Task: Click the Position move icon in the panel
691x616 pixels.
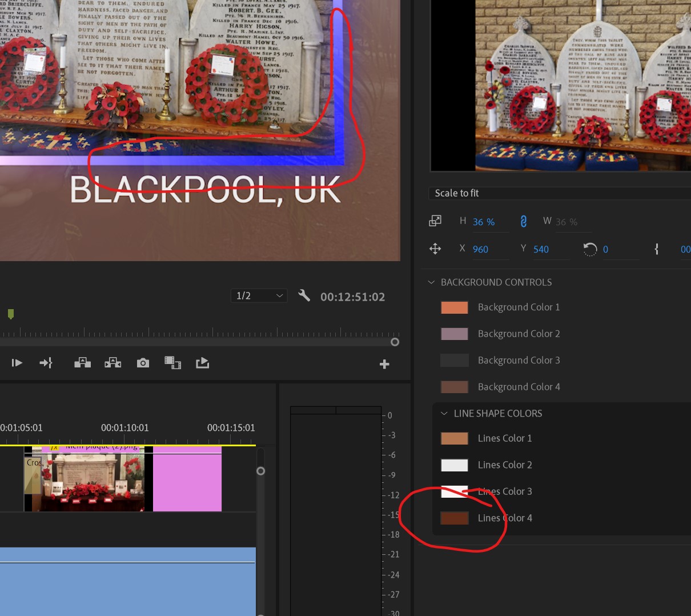Action: click(435, 249)
